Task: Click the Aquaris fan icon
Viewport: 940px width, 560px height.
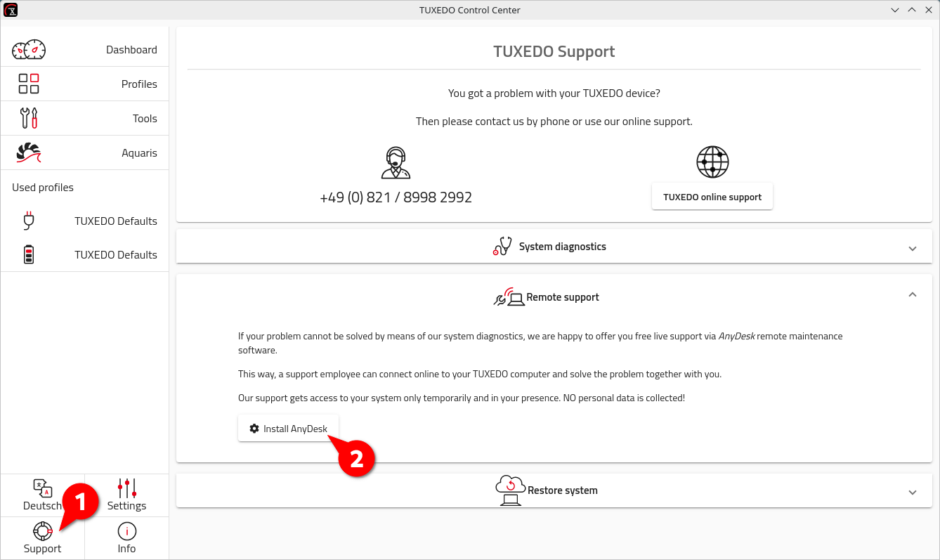Action: tap(29, 152)
